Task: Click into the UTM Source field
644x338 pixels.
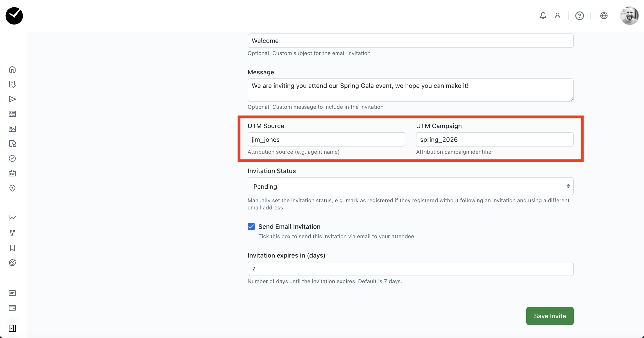Action: [326, 140]
